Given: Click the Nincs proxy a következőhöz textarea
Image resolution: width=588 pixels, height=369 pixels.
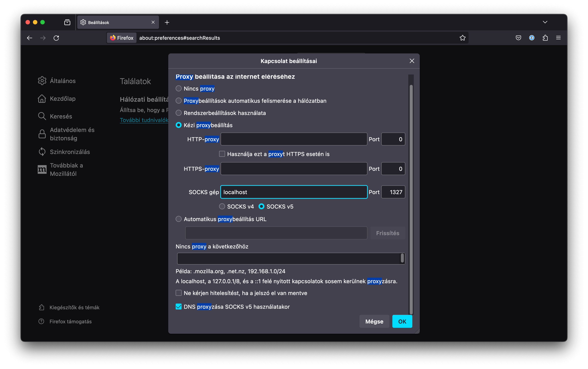Looking at the screenshot, I should tap(291, 259).
